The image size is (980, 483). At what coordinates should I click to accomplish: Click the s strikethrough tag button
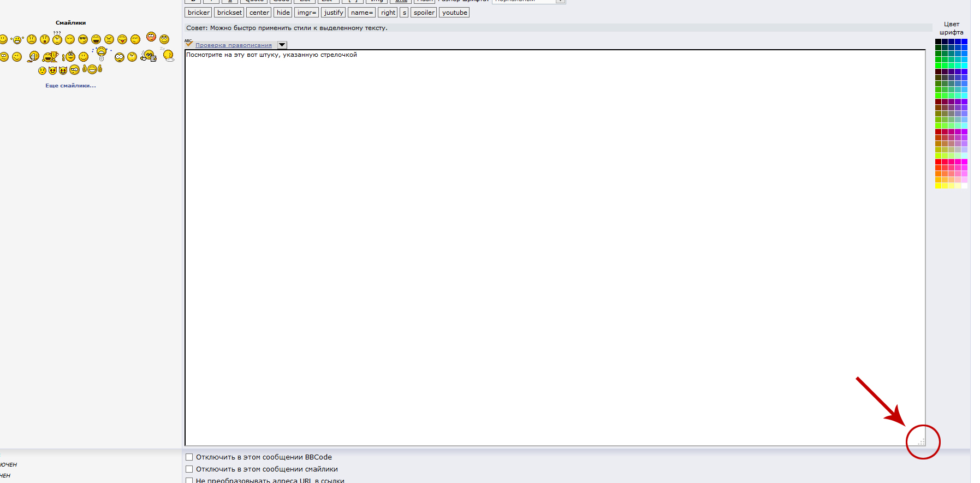coord(404,13)
